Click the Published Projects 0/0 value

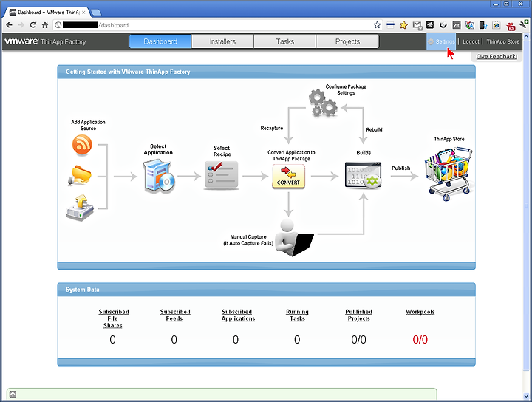click(x=358, y=340)
